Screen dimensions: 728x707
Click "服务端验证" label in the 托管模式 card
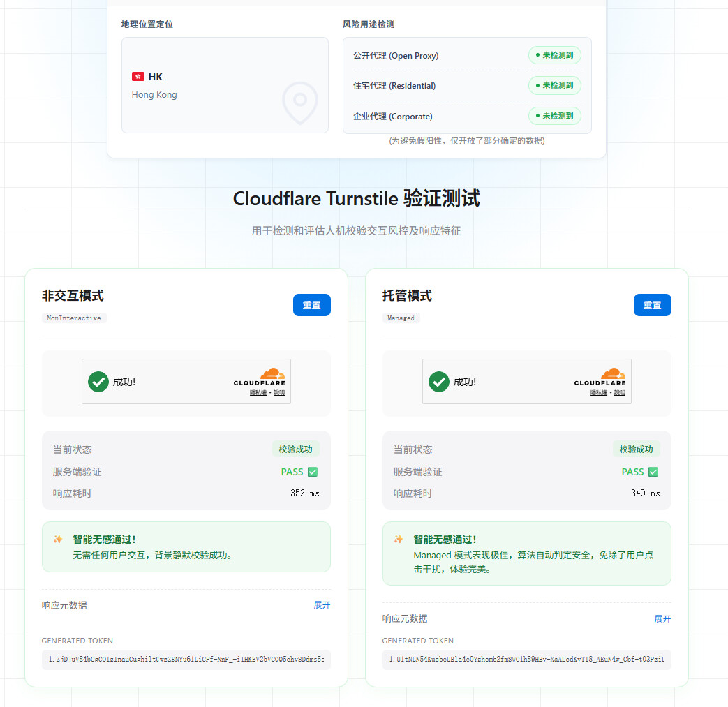417,472
